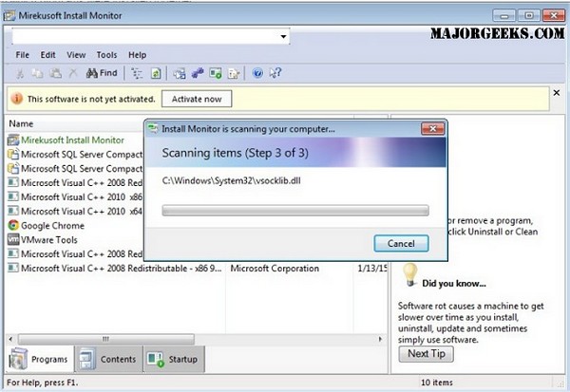Click the scroll-right arrow of list
This screenshot has width=570, height=392.
coord(380,339)
